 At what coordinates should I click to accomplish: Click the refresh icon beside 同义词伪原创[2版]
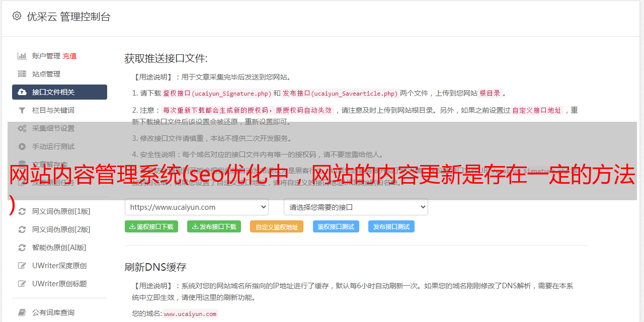(22, 229)
